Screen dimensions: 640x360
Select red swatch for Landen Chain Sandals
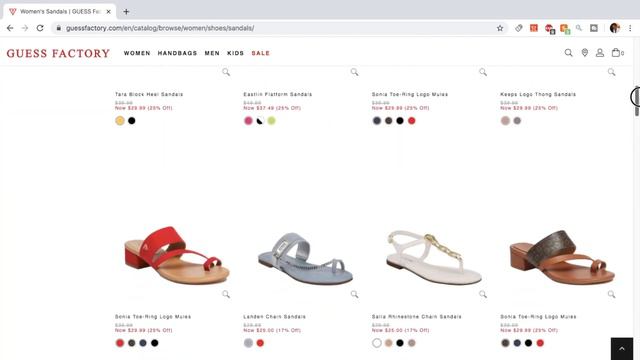[260, 343]
